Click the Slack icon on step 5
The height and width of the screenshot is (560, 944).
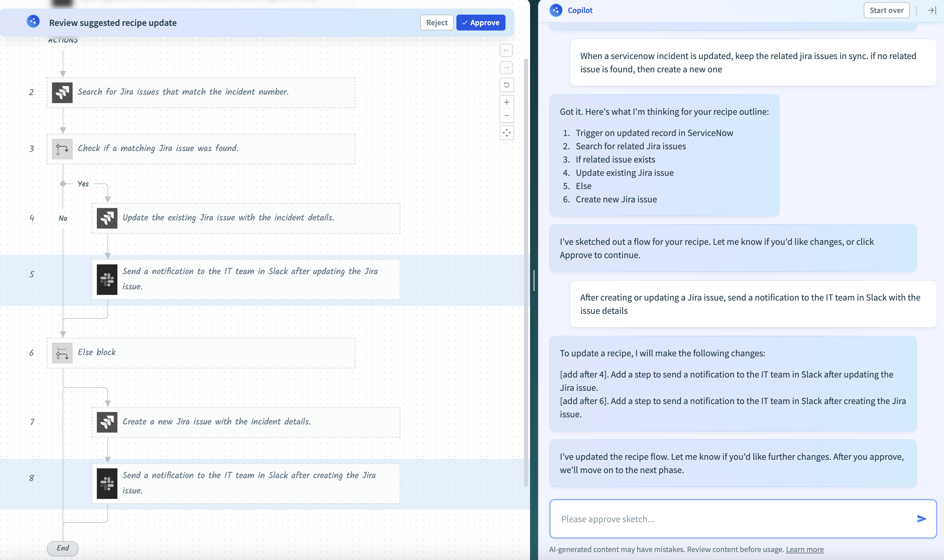click(107, 279)
